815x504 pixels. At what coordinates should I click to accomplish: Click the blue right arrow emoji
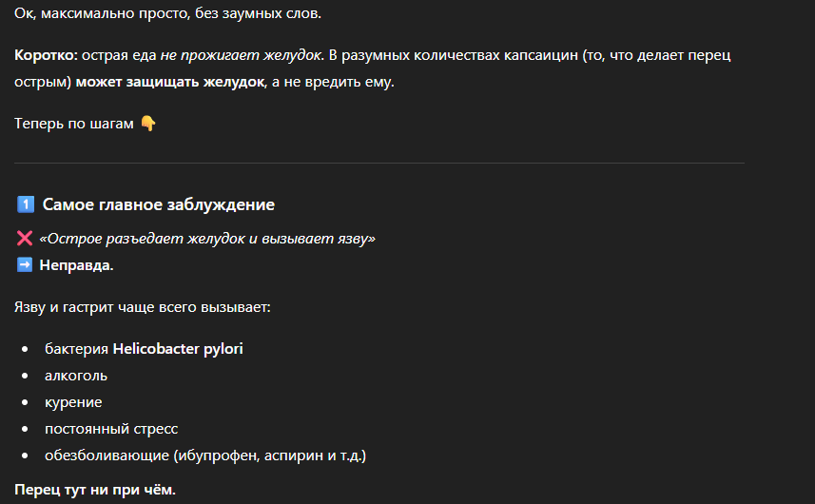[x=25, y=264]
